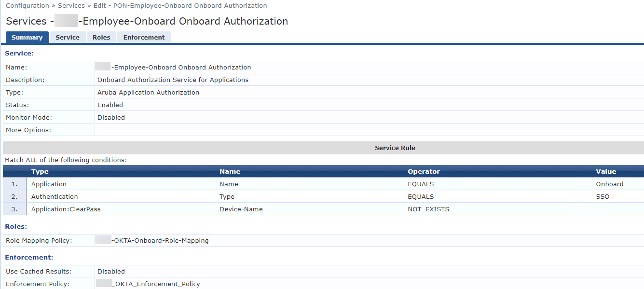
Task: Select rule row 1 with value Onboard
Action: click(49, 184)
